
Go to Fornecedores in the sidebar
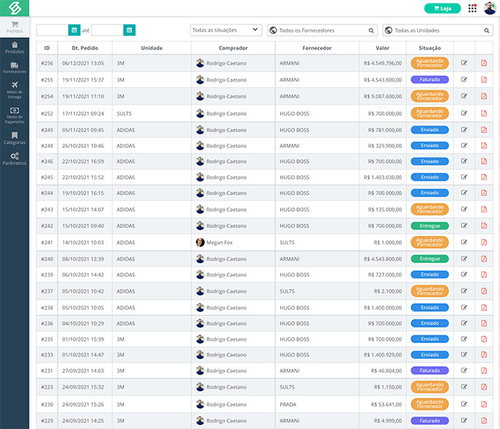[14, 68]
